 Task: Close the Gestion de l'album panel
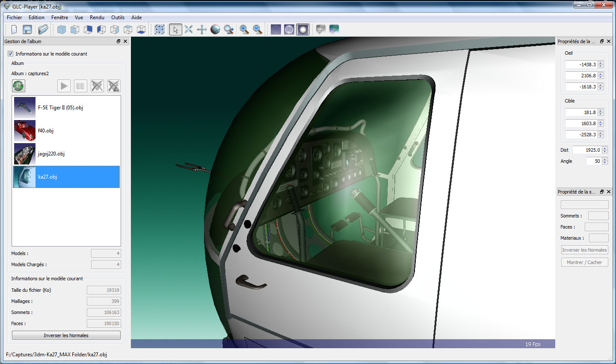point(125,41)
